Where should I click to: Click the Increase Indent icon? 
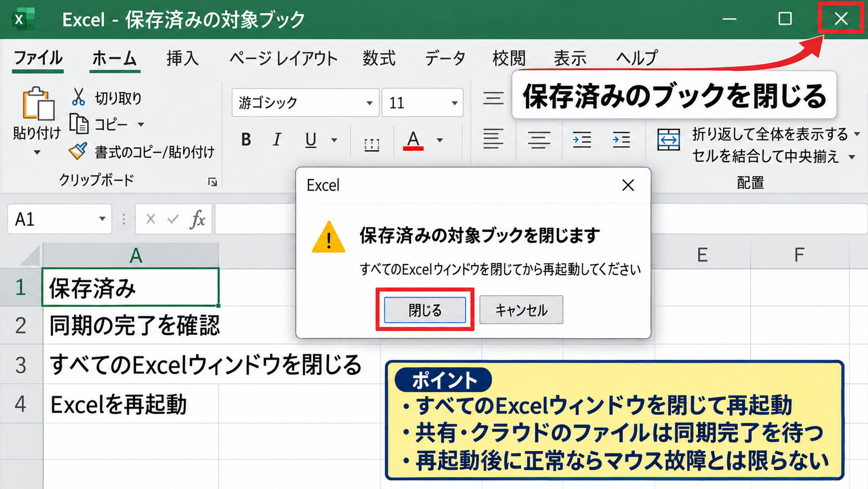pos(621,140)
